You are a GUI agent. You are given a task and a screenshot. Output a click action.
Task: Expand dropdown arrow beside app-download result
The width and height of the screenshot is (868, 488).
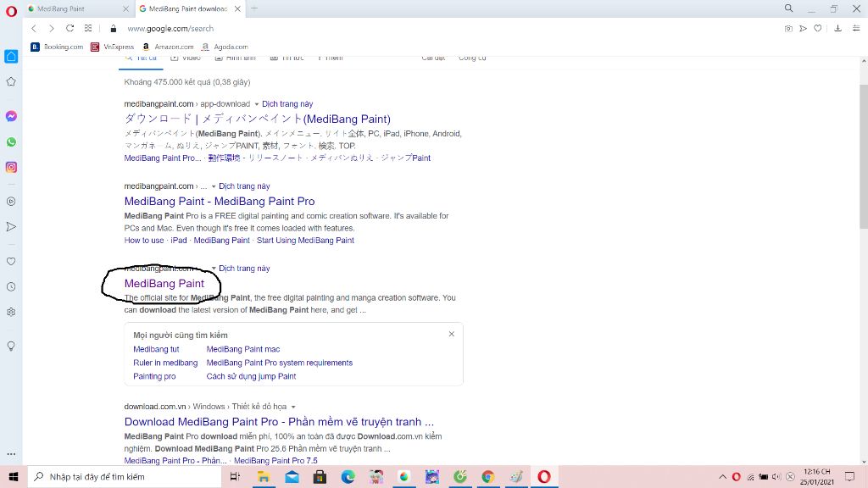coord(256,104)
